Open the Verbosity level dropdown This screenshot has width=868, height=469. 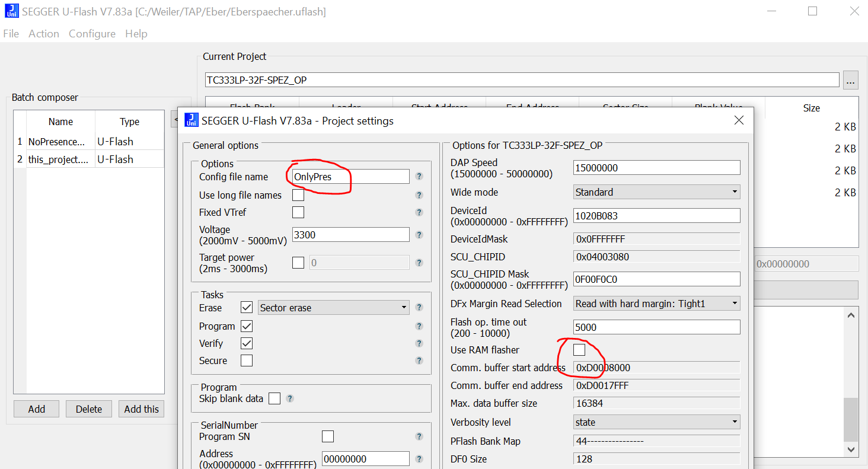point(656,422)
